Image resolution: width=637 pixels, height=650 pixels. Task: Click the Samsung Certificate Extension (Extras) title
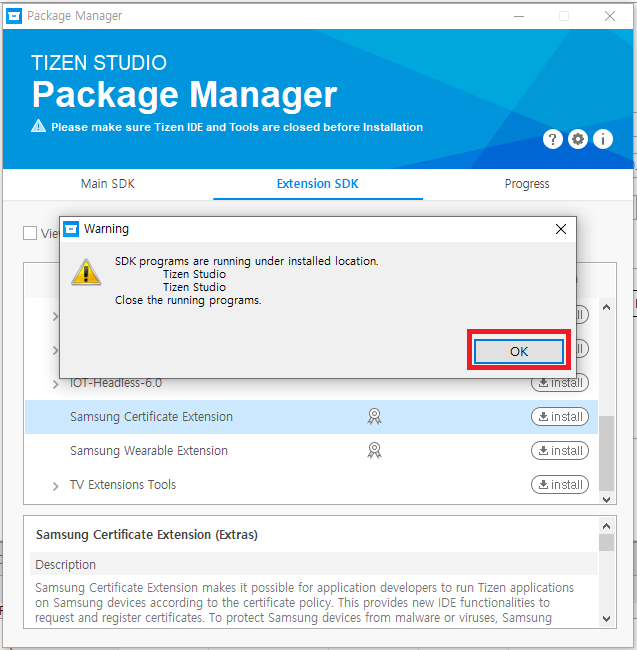pyautogui.click(x=147, y=535)
